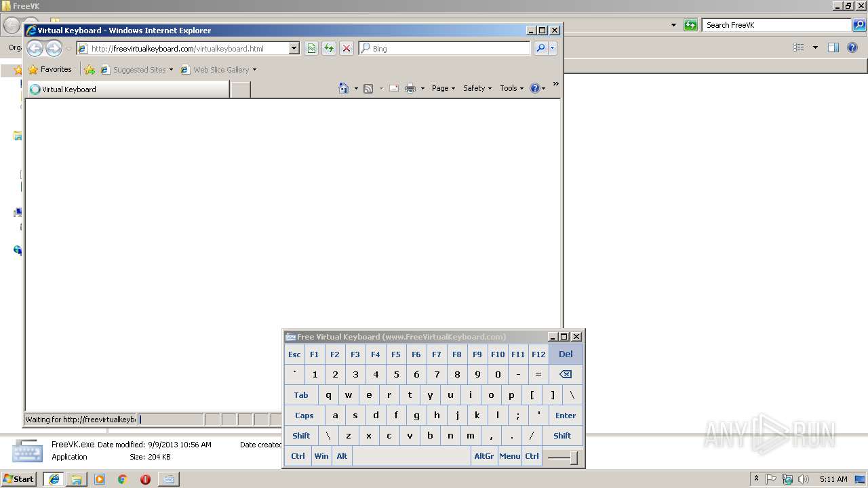Open Web Slice Gallery dropdown
The height and width of the screenshot is (488, 868).
[x=219, y=69]
